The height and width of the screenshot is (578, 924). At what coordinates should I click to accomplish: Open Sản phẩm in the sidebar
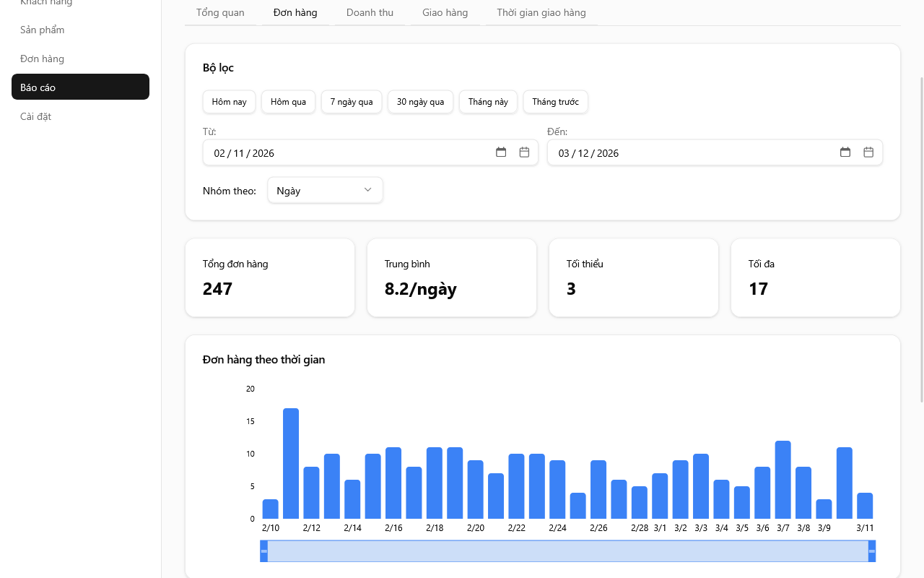[43, 30]
